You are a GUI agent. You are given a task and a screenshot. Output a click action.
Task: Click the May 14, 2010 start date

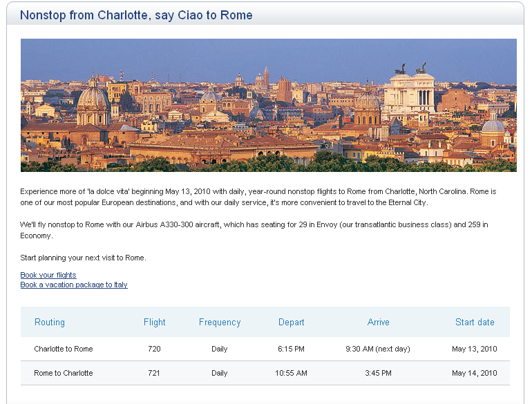pyautogui.click(x=475, y=373)
